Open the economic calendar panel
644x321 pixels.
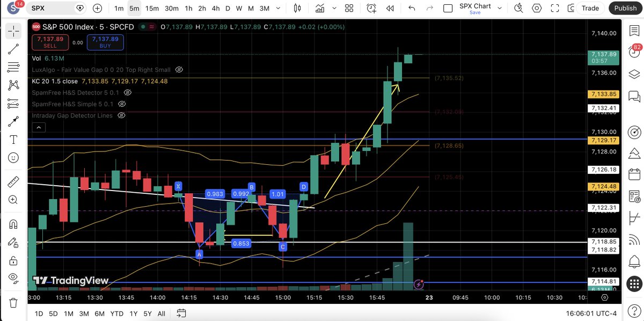coord(634,174)
